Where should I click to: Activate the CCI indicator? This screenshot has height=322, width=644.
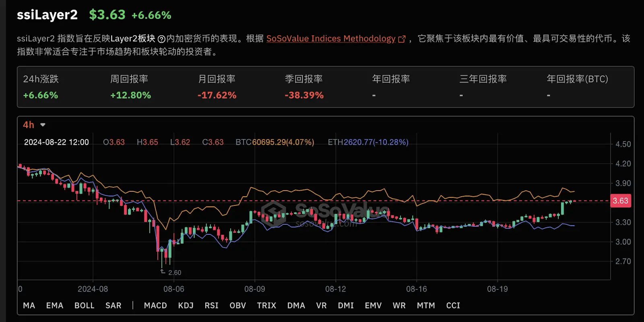click(x=453, y=306)
